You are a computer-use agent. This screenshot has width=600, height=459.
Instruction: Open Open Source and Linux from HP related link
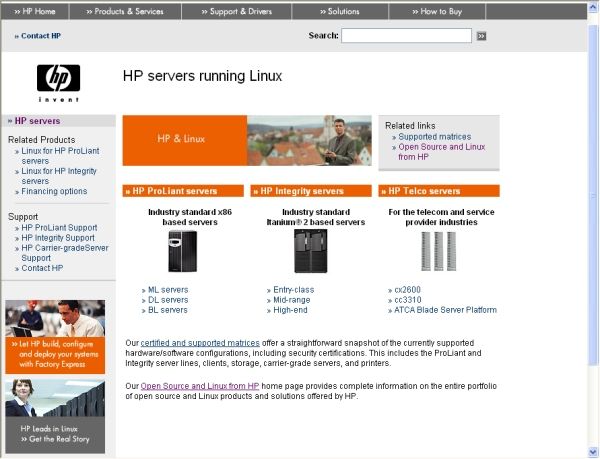click(x=442, y=152)
